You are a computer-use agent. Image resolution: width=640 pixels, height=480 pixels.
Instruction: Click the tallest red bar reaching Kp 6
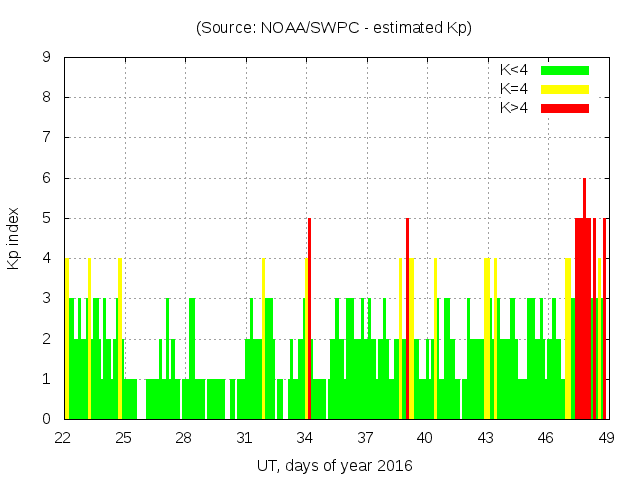[585, 200]
